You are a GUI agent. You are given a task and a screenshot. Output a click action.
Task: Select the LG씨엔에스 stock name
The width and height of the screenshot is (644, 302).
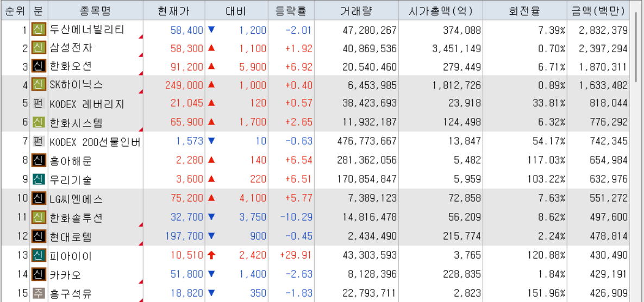pyautogui.click(x=76, y=199)
